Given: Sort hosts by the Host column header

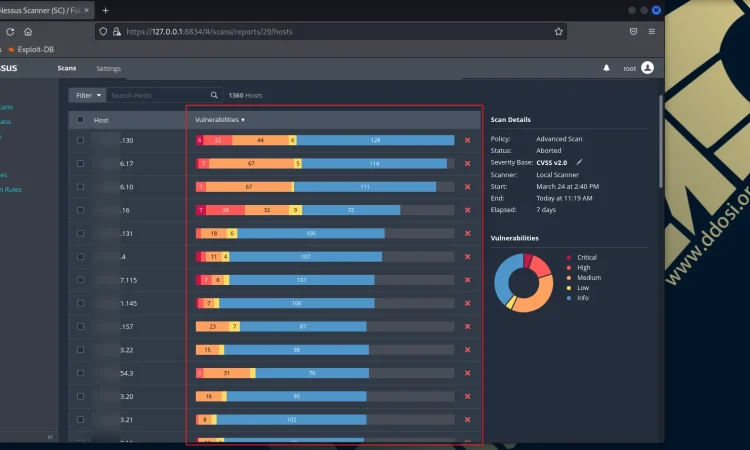Looking at the screenshot, I should click(101, 120).
